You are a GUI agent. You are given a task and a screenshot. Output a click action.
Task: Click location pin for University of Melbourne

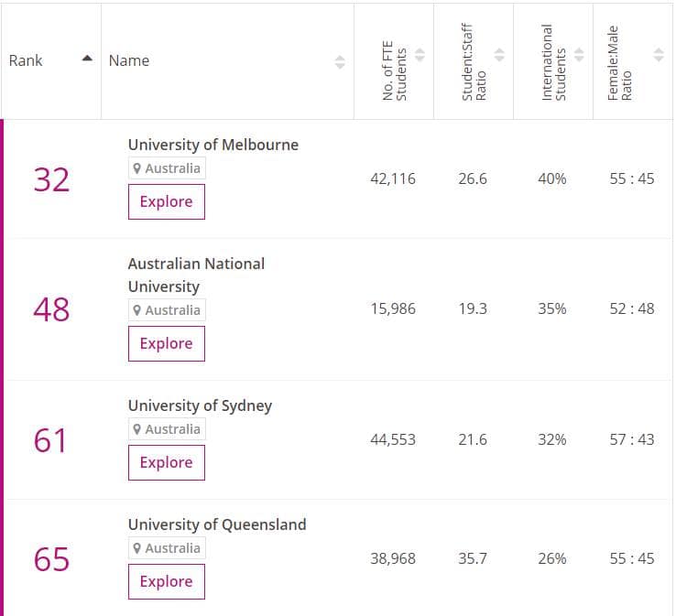[x=136, y=168]
